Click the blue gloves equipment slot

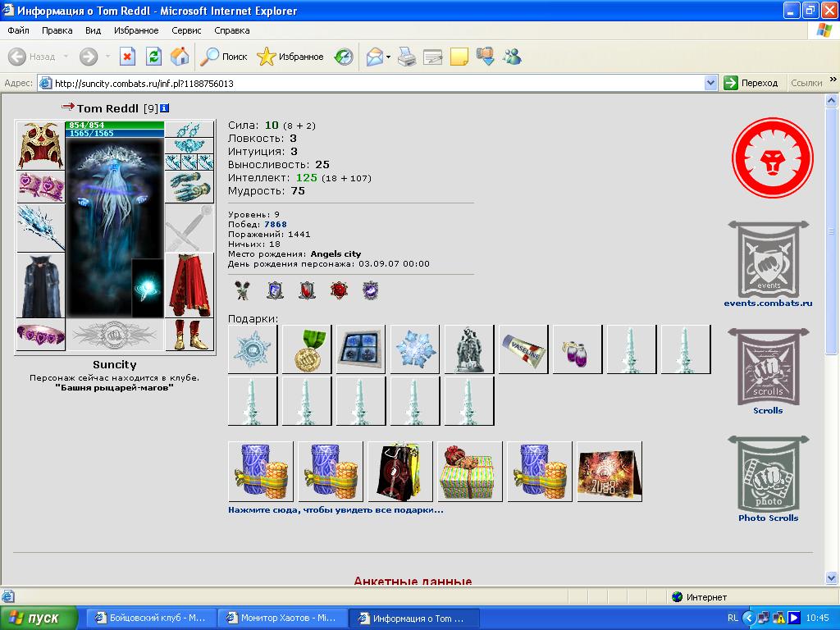189,186
